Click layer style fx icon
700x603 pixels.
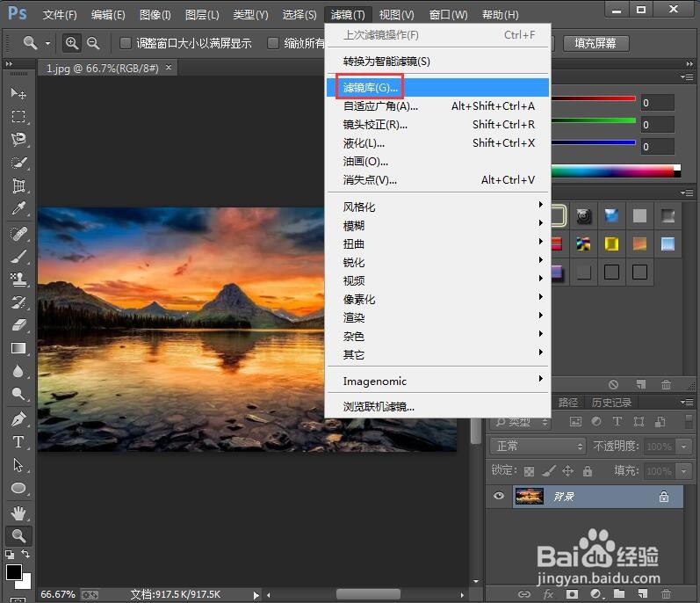[x=548, y=594]
